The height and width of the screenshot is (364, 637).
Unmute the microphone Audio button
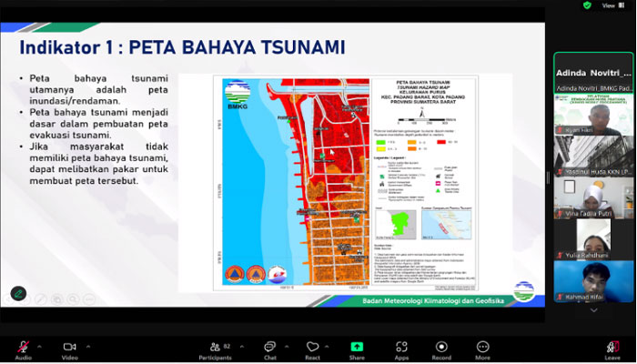click(x=23, y=349)
